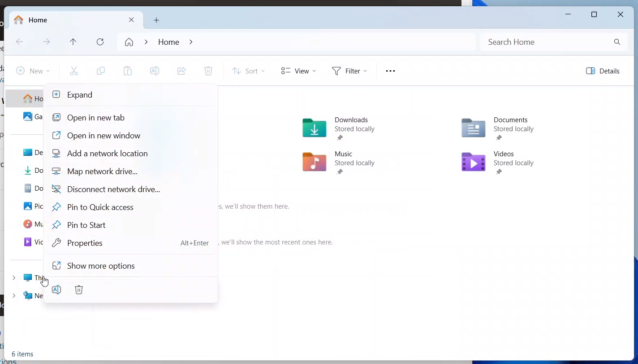638x364 pixels.
Task: Select the Pictures icon in navigation pane
Action: (28, 206)
